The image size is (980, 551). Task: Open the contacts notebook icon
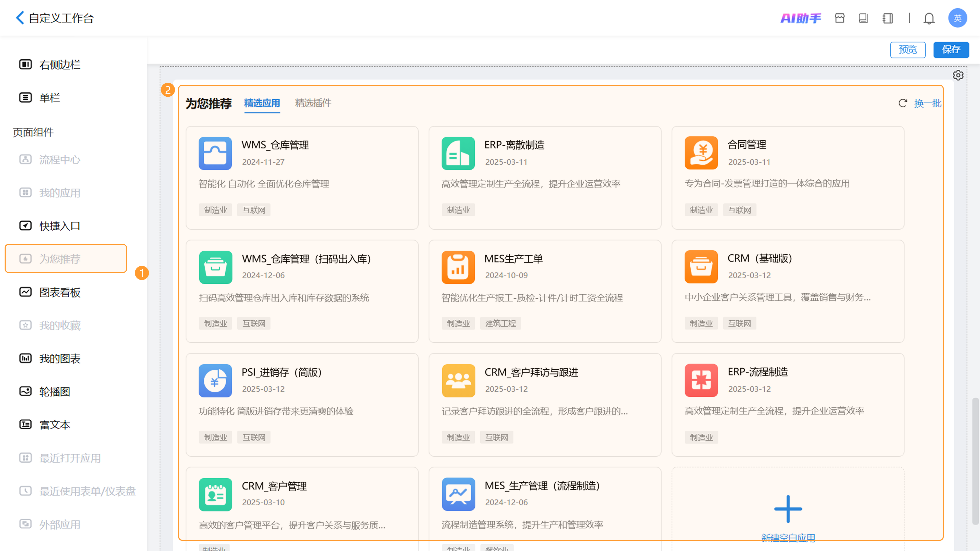coord(888,18)
